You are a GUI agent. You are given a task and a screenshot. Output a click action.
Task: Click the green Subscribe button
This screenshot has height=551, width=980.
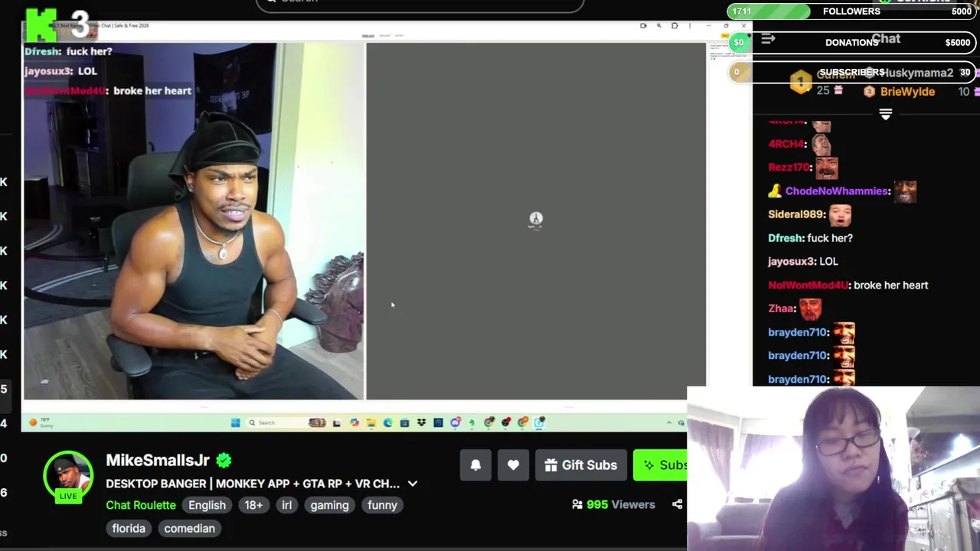(x=660, y=465)
